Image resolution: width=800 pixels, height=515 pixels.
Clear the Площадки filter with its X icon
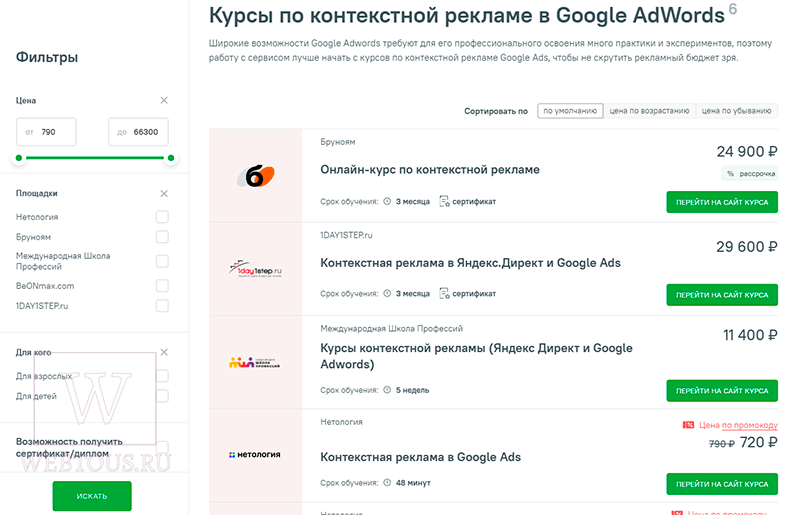point(164,193)
